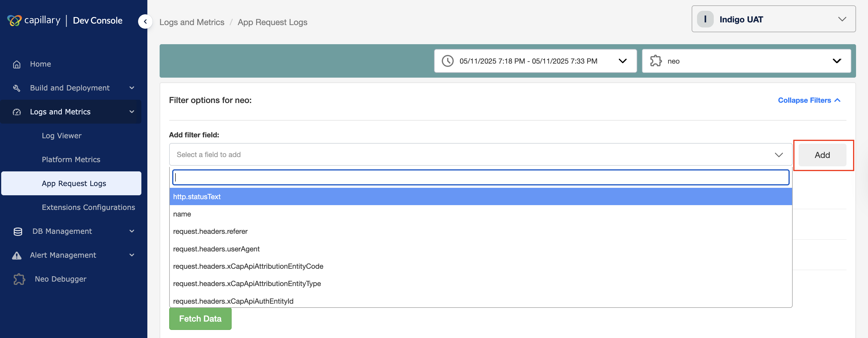The height and width of the screenshot is (338, 868).
Task: Click the DB Management database icon
Action: click(18, 232)
